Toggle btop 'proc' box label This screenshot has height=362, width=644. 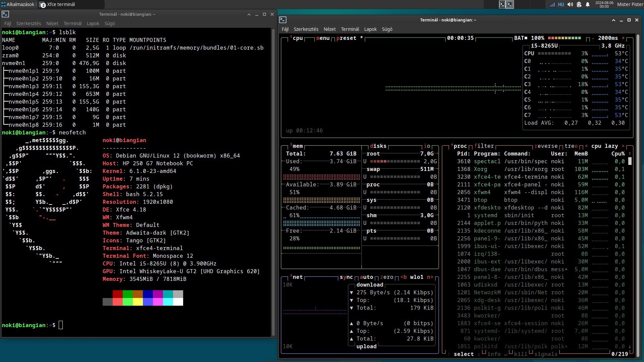tap(460, 146)
